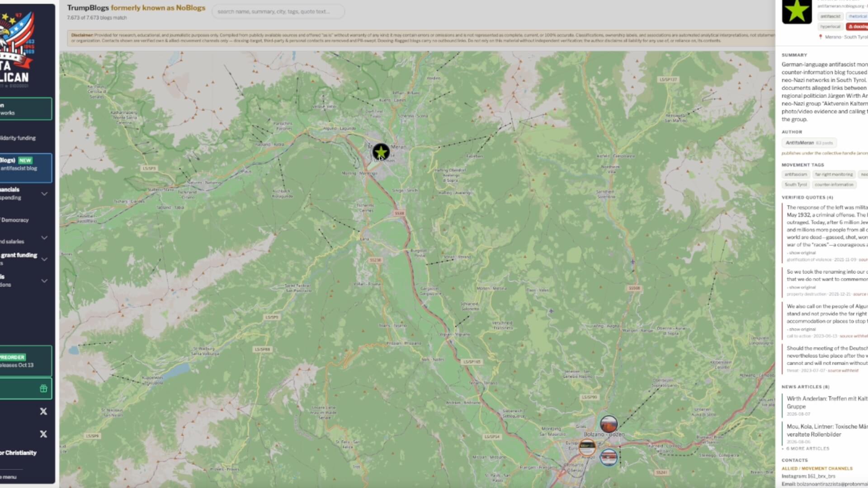Image resolution: width=868 pixels, height=488 pixels.
Task: Click the blue-ringed flag marker near Bolzano
Action: (x=609, y=457)
